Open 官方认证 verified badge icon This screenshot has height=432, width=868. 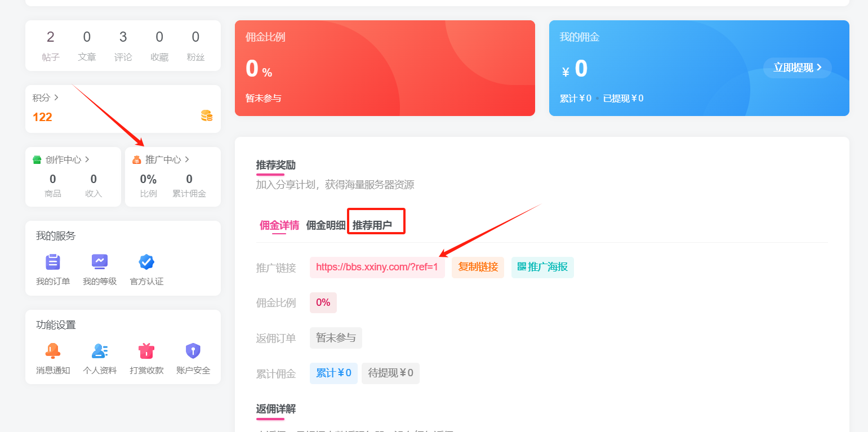point(146,262)
